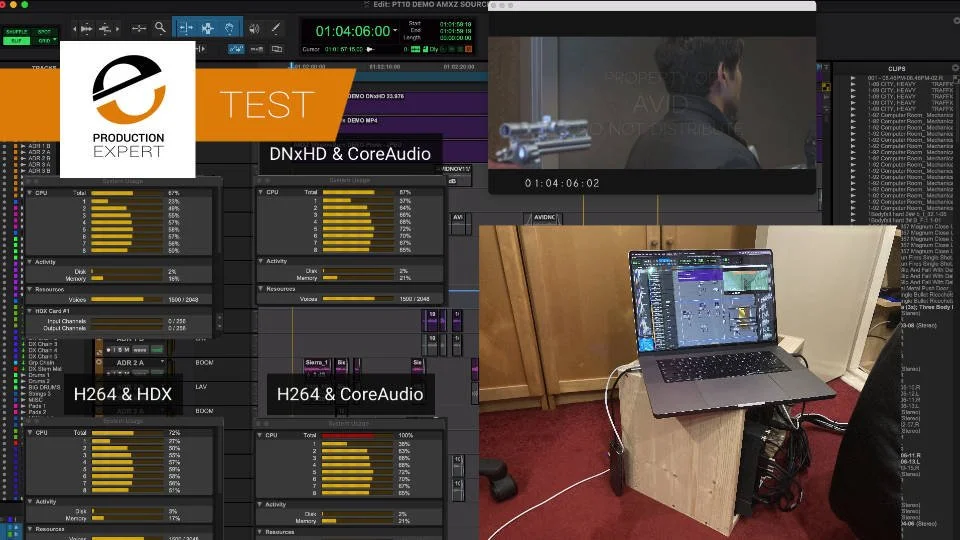Toggle the Dly delay compensation indicator

pos(434,49)
